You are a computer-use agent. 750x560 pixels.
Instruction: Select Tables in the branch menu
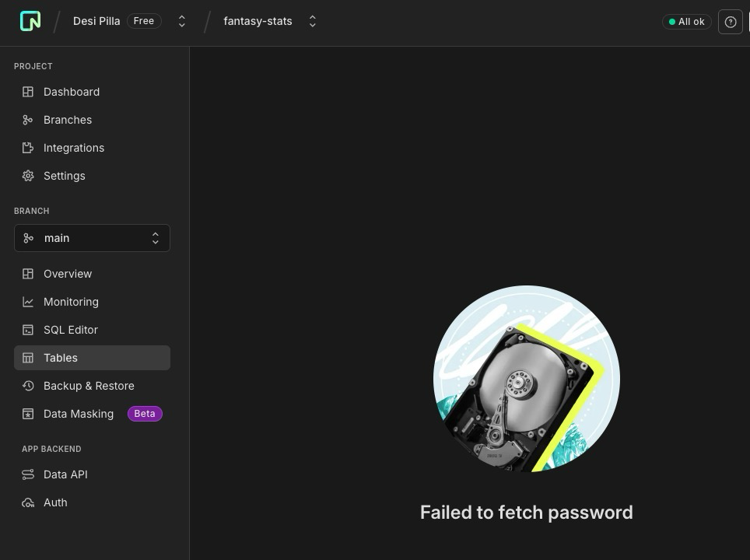pyautogui.click(x=61, y=358)
